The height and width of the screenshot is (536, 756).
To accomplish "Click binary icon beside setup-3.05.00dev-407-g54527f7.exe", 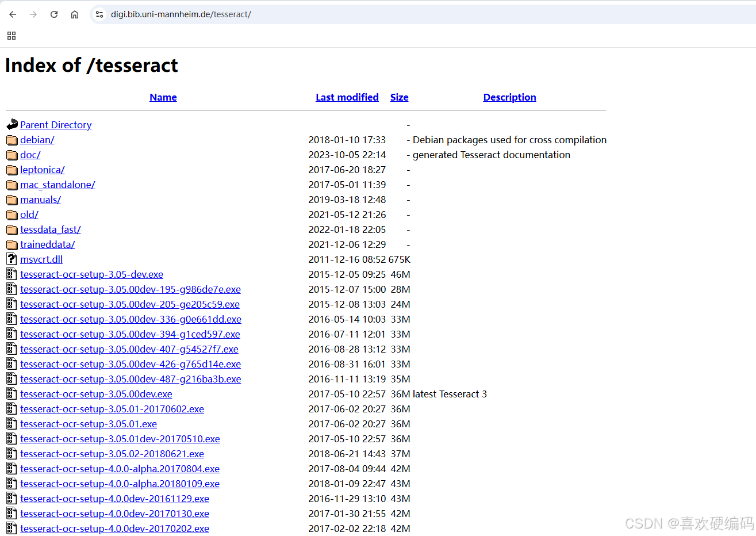I will tap(12, 349).
